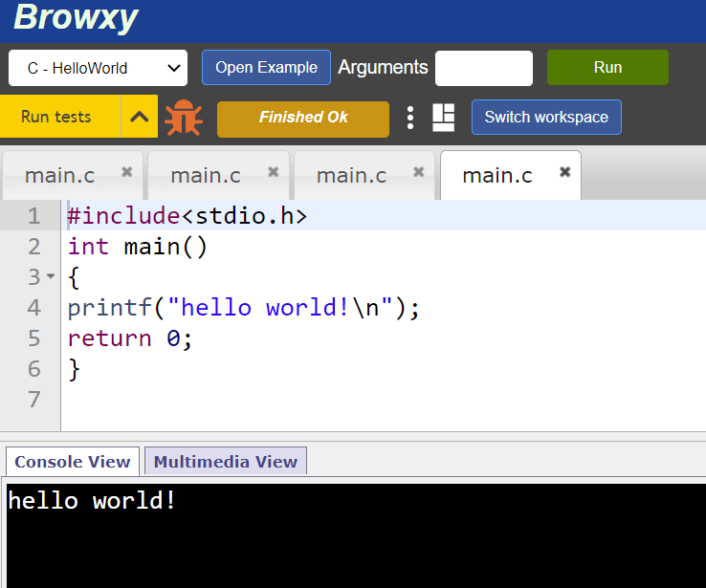Viewport: 706px width, 588px height.
Task: Switch to the Multimedia View tab
Action: [x=225, y=461]
